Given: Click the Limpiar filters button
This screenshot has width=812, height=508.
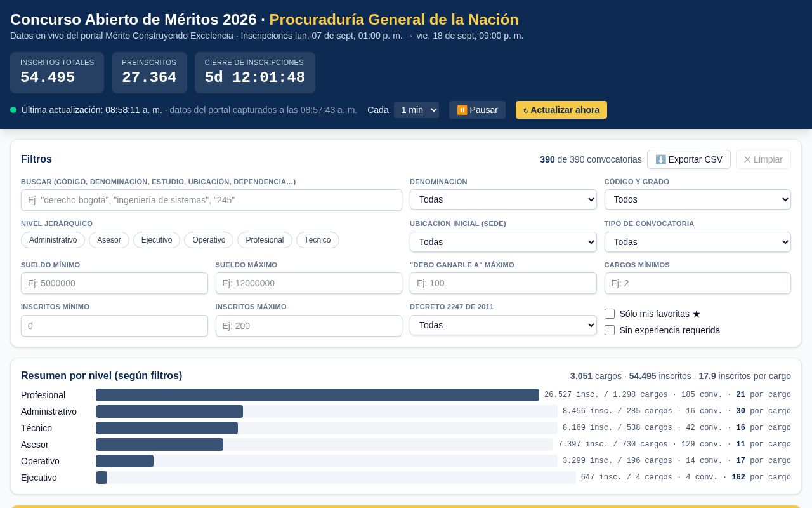Looking at the screenshot, I should click(x=763, y=159).
